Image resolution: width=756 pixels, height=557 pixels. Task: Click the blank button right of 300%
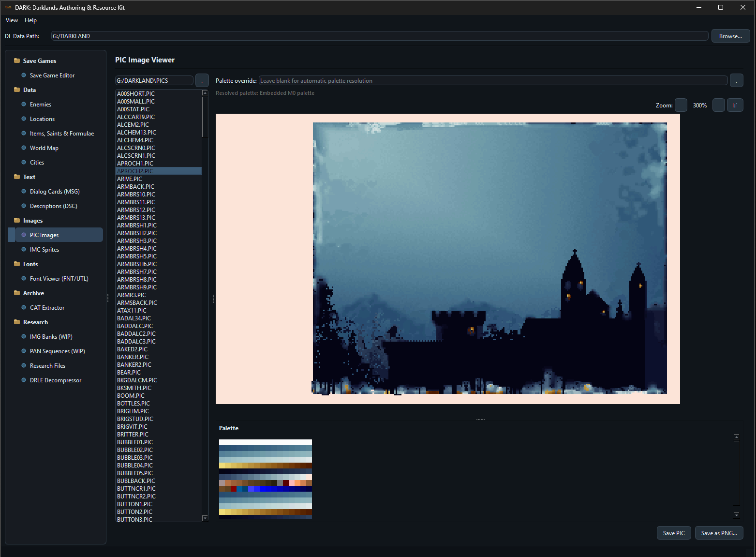tap(719, 105)
